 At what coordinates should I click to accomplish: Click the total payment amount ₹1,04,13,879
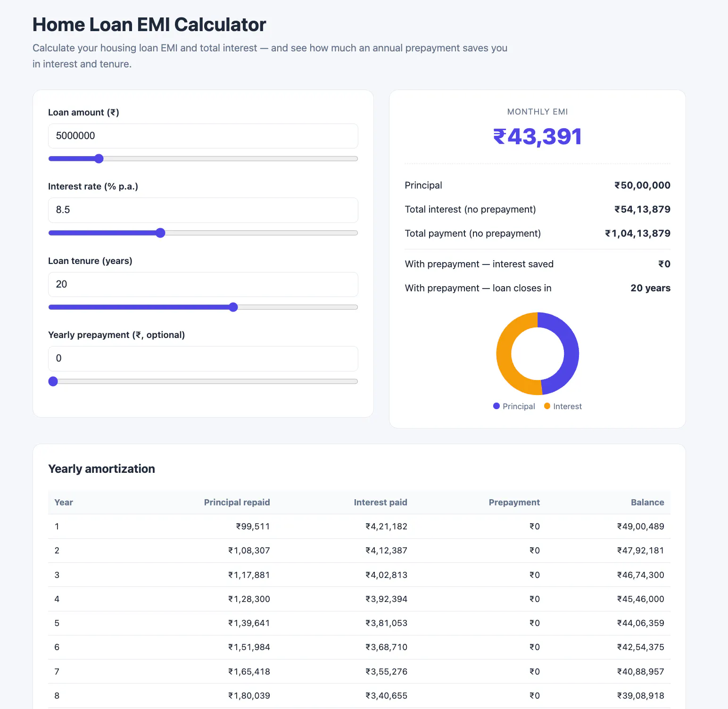(637, 233)
